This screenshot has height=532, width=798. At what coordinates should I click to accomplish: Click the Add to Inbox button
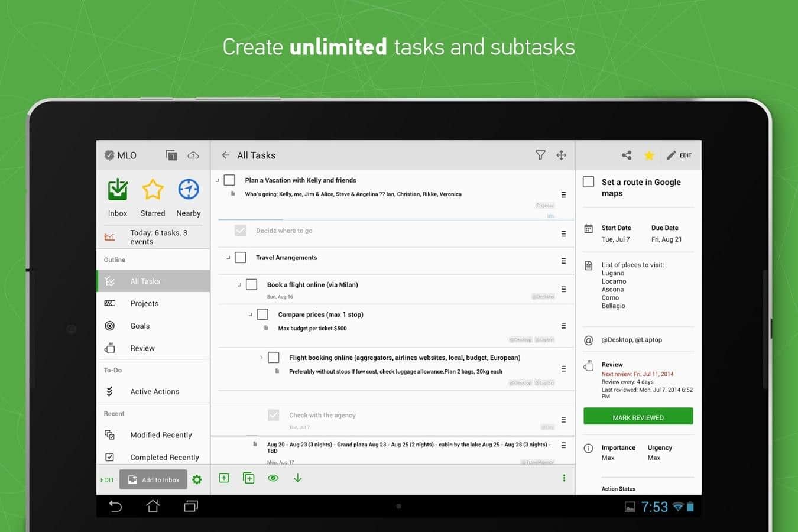(154, 480)
